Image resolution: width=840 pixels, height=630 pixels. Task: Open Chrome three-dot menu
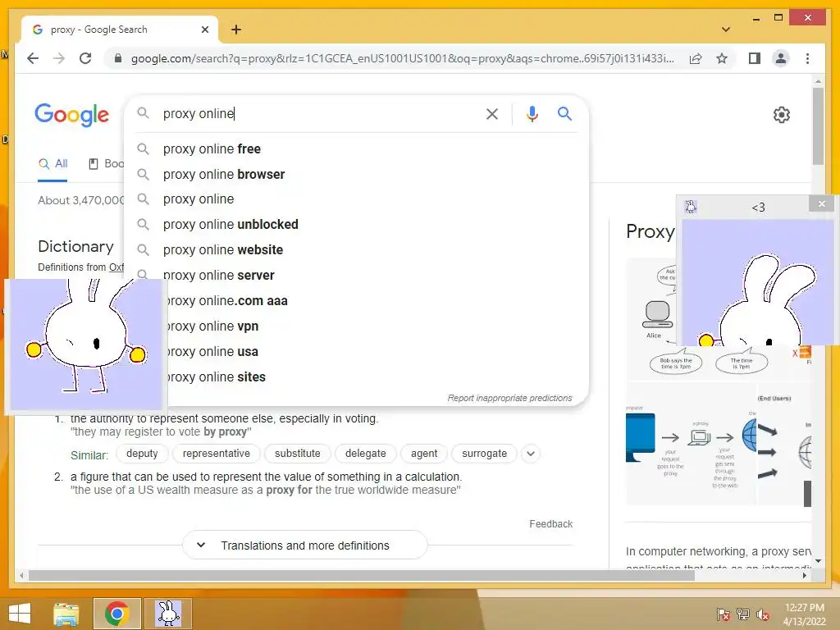click(x=807, y=58)
